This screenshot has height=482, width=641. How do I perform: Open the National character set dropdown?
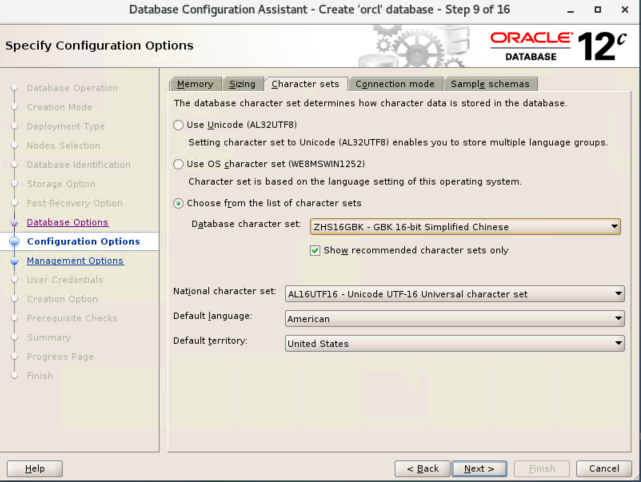click(x=455, y=294)
